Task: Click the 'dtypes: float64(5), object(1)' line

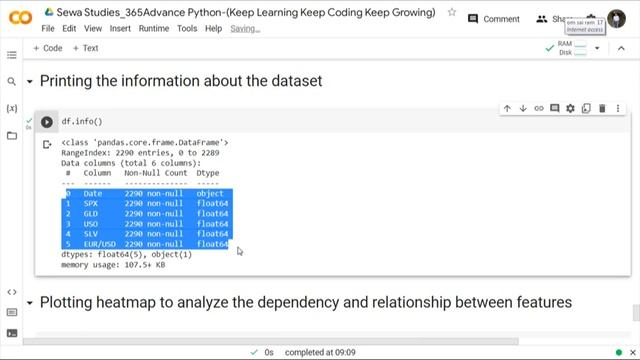Action: [x=127, y=254]
